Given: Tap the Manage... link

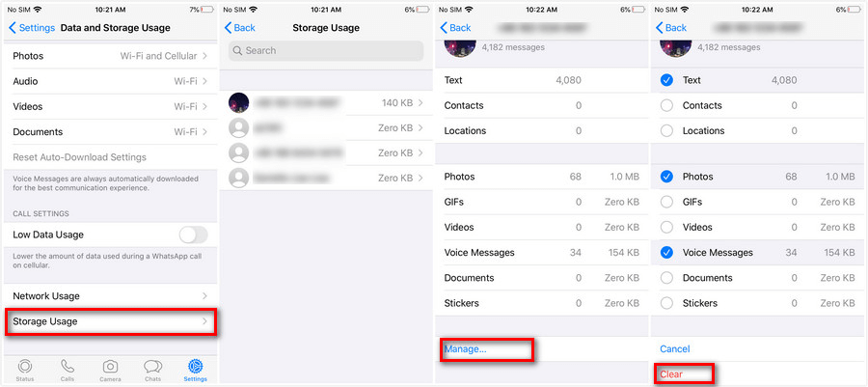Looking at the screenshot, I should point(466,349).
